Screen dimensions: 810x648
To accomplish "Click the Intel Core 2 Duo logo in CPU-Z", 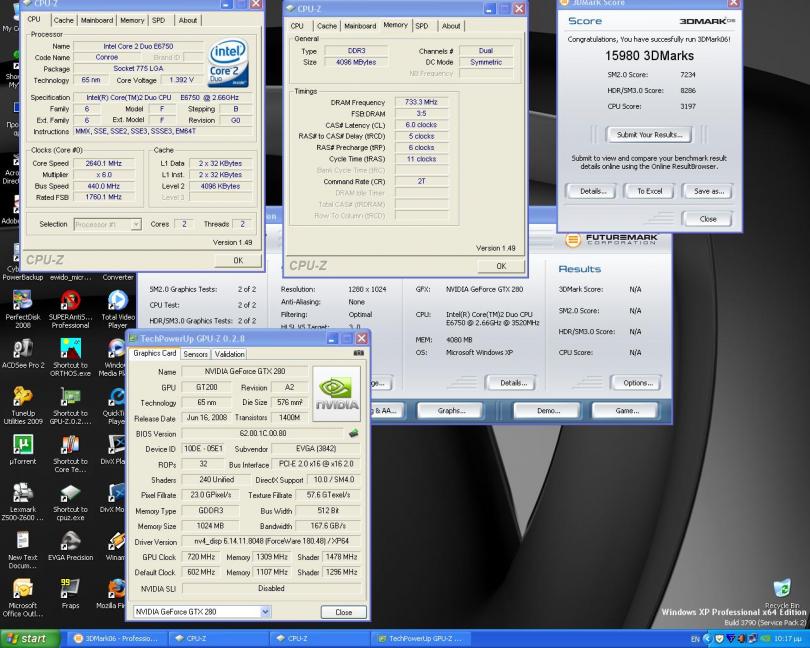I will pos(229,63).
